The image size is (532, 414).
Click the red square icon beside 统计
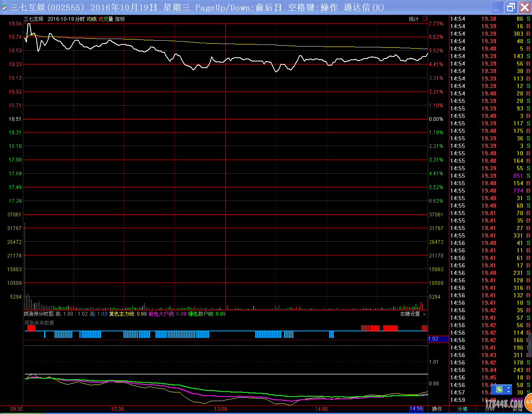pos(425,19)
